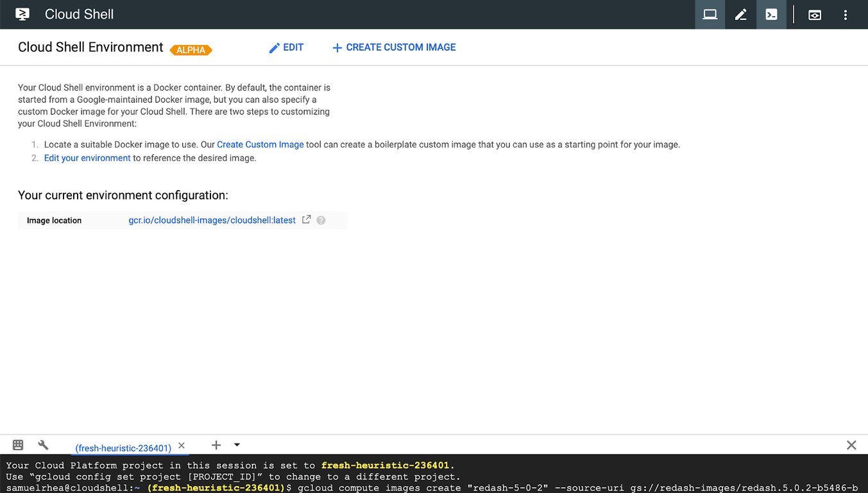Click the Image location label
The width and height of the screenshot is (868, 493).
[x=54, y=220]
